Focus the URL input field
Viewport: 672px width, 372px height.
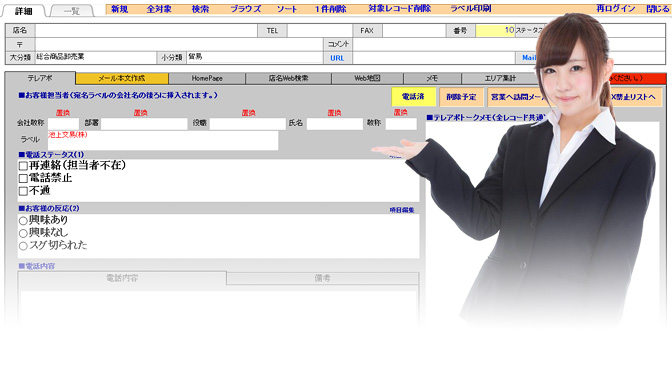pyautogui.click(x=434, y=58)
